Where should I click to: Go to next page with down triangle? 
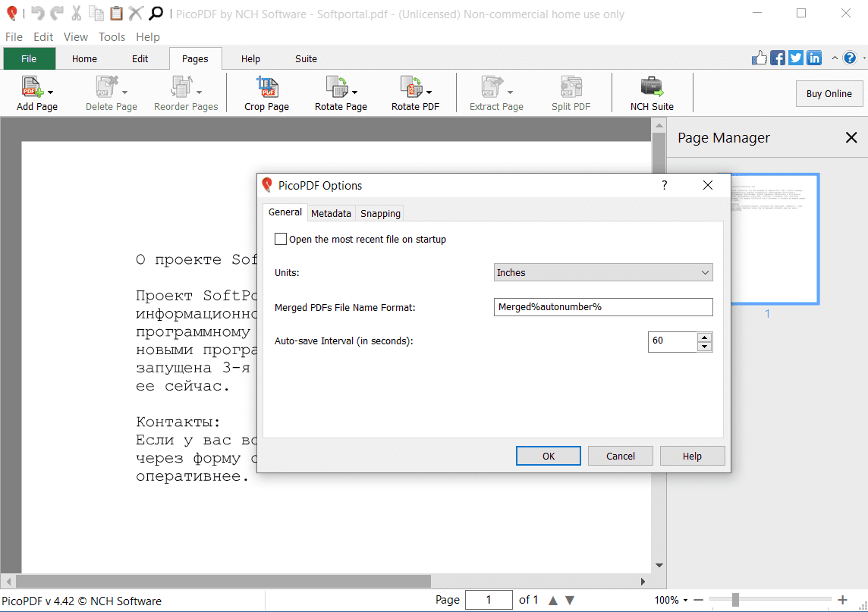(570, 601)
